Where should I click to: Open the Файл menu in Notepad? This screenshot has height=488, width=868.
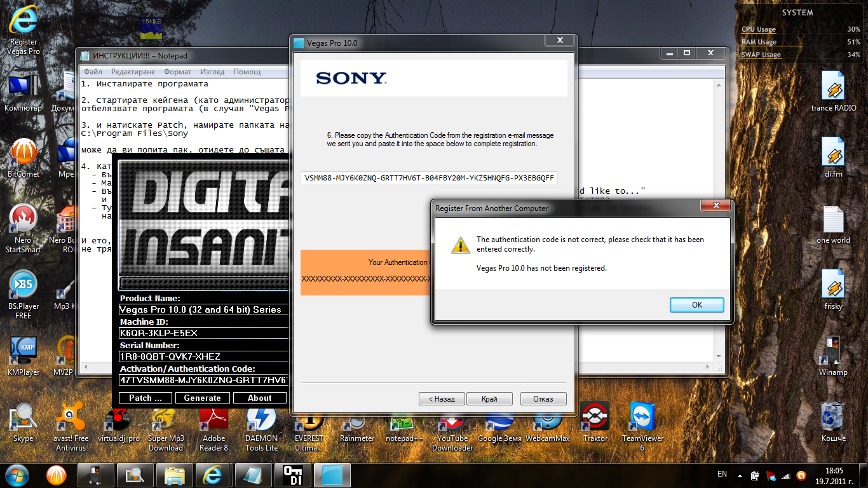(x=93, y=72)
